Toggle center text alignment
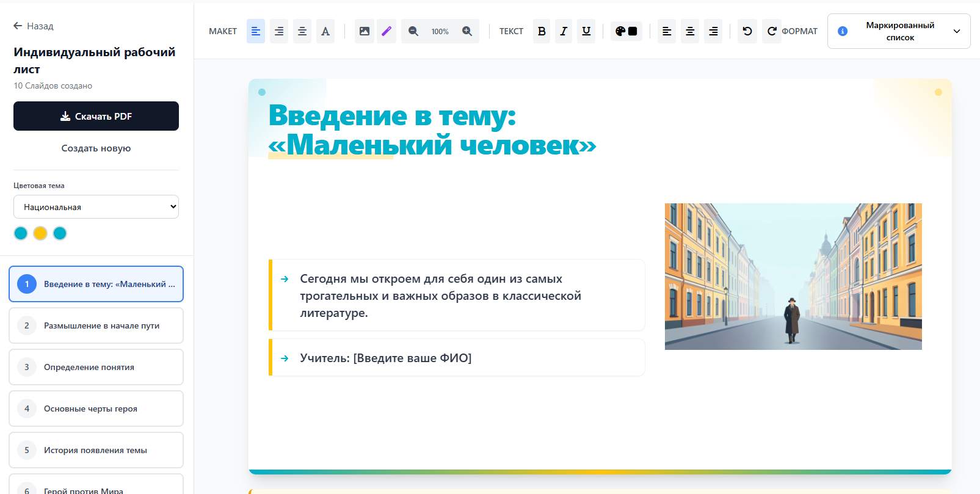Viewport: 980px width, 494px height. [x=690, y=31]
